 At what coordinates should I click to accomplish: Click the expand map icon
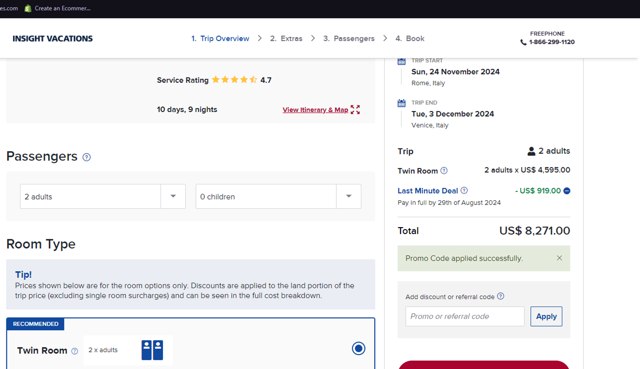355,109
